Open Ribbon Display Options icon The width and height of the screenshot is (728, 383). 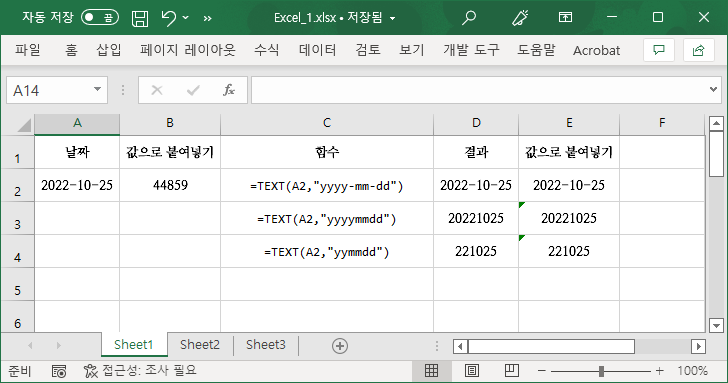point(565,18)
